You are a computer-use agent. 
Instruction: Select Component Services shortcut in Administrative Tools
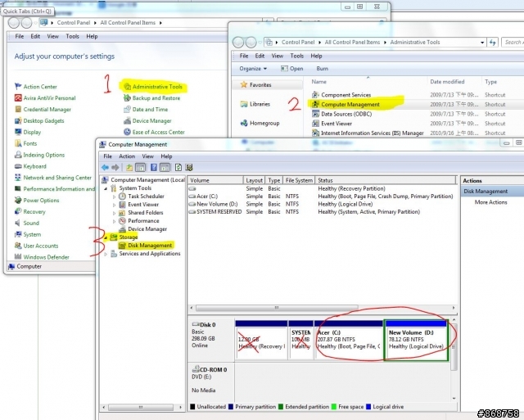(346, 95)
